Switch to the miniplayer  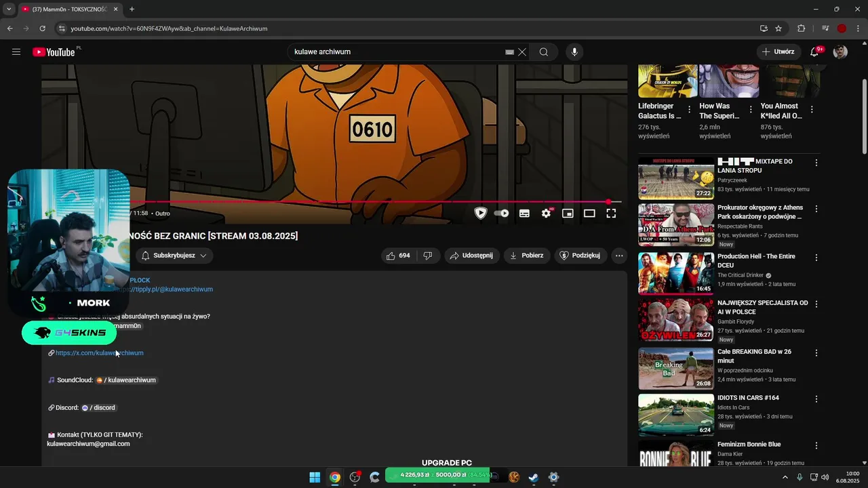(568, 213)
